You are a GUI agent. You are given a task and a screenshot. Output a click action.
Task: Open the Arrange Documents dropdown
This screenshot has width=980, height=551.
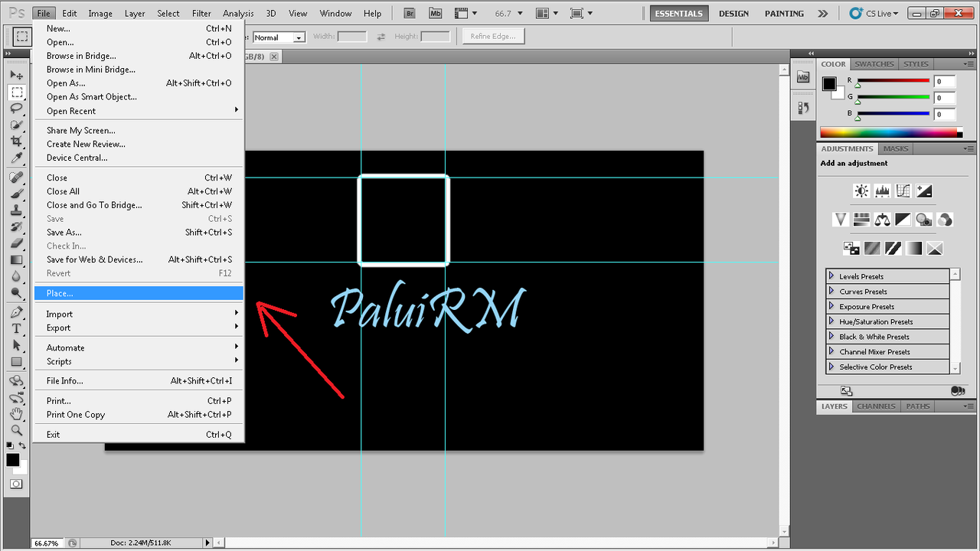(x=547, y=13)
